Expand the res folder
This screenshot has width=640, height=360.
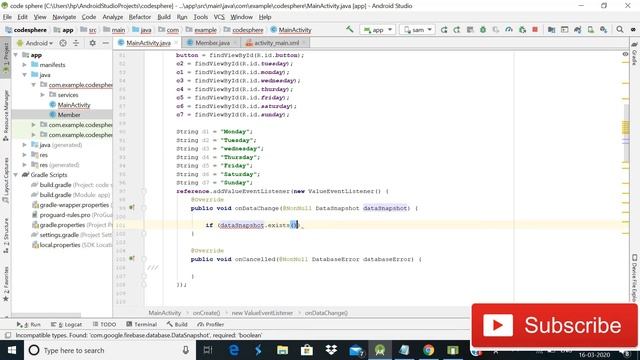[x=24, y=155]
